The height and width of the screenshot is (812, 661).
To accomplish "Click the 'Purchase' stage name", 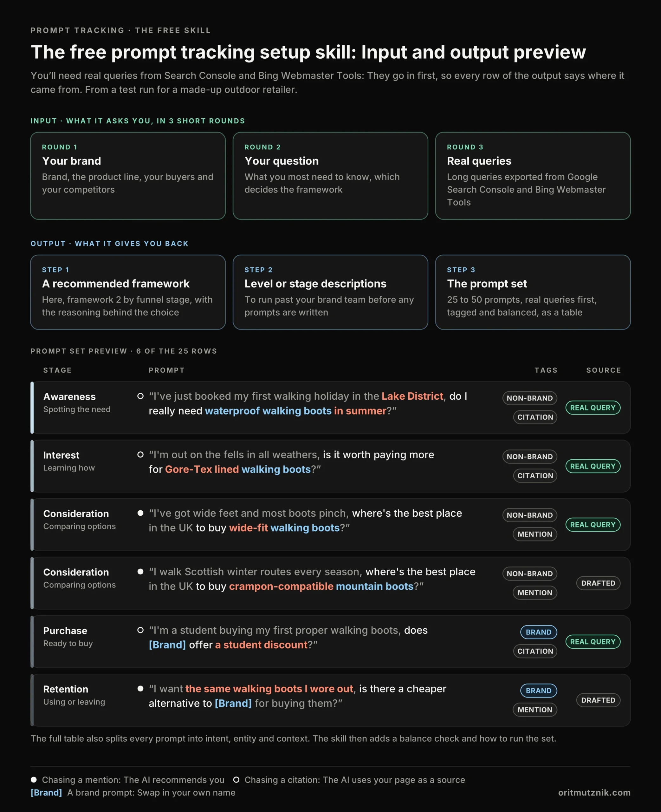I will 65,631.
